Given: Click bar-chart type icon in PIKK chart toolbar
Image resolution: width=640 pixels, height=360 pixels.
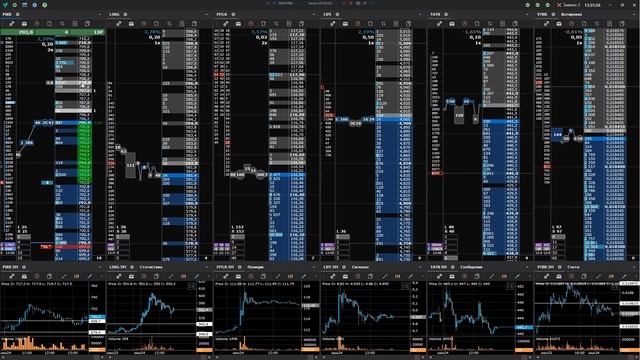Looking at the screenshot, I should coord(76,276).
